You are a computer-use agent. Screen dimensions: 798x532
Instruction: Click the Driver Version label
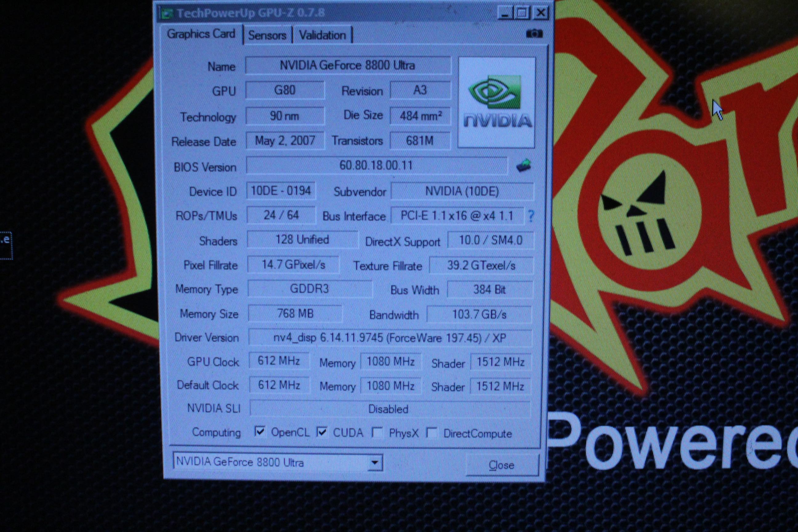207,338
